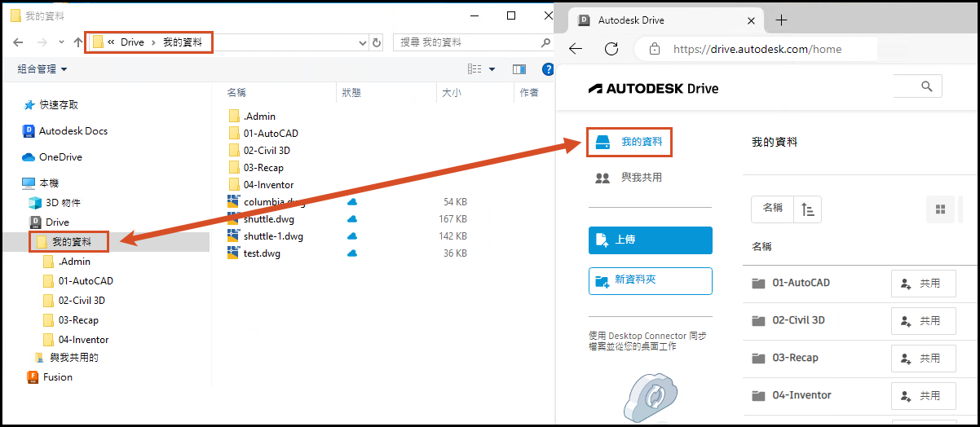Open 3D 物件 in navigation pane
The height and width of the screenshot is (427, 980).
coord(55,203)
